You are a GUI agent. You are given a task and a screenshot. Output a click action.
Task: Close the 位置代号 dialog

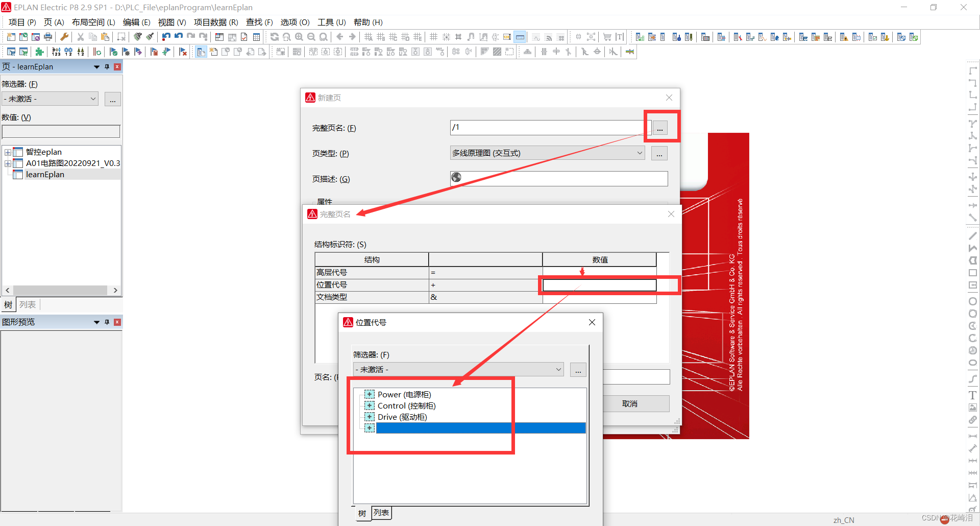point(592,322)
